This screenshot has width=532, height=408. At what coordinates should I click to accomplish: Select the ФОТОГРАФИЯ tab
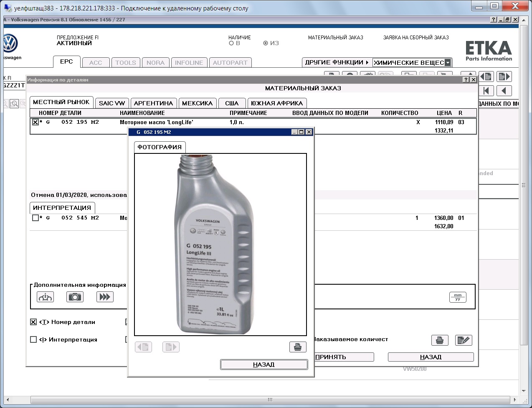[160, 147]
